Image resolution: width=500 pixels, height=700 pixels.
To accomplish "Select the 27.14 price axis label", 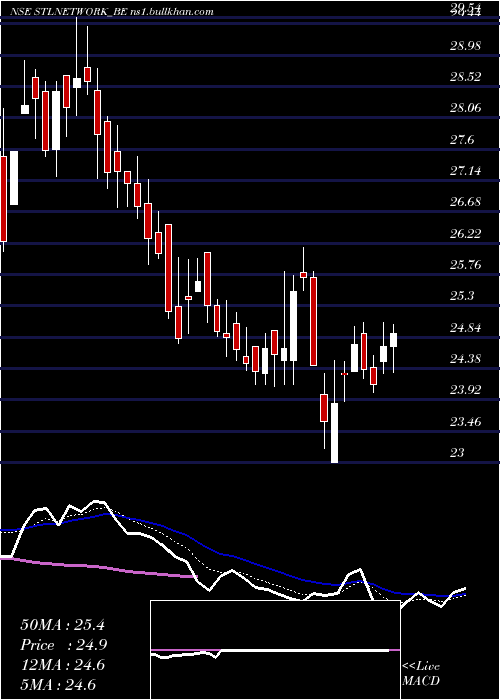I will (x=466, y=171).
